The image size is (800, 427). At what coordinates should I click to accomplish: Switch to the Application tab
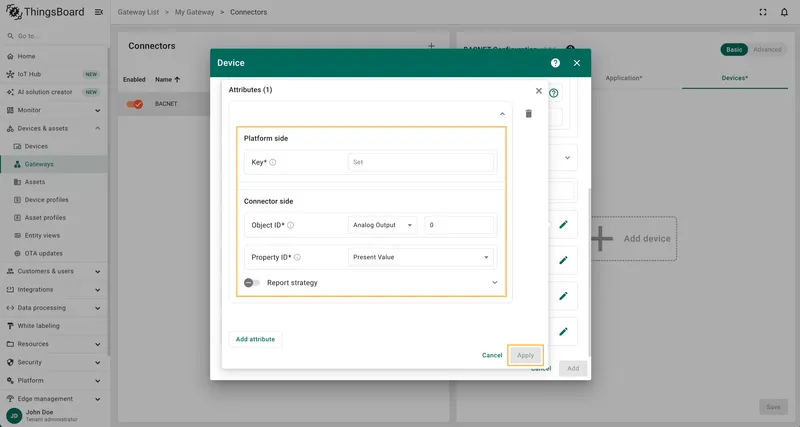click(624, 78)
